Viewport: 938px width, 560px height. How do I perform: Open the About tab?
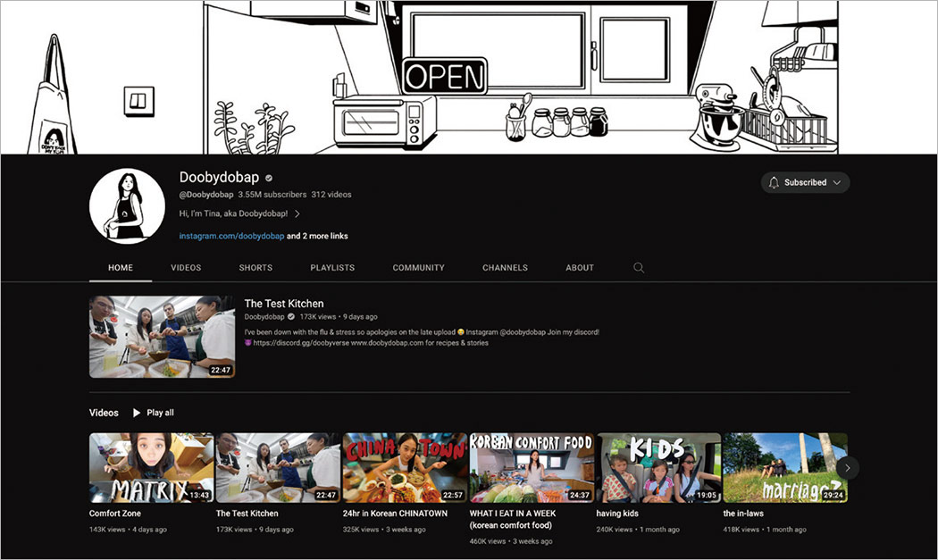(x=581, y=268)
